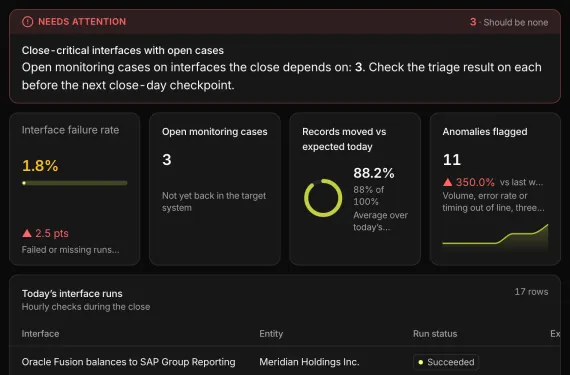Click 'Hourly checks during the close' subtitle
Image resolution: width=570 pixels, height=375 pixels.
pyautogui.click(x=86, y=307)
